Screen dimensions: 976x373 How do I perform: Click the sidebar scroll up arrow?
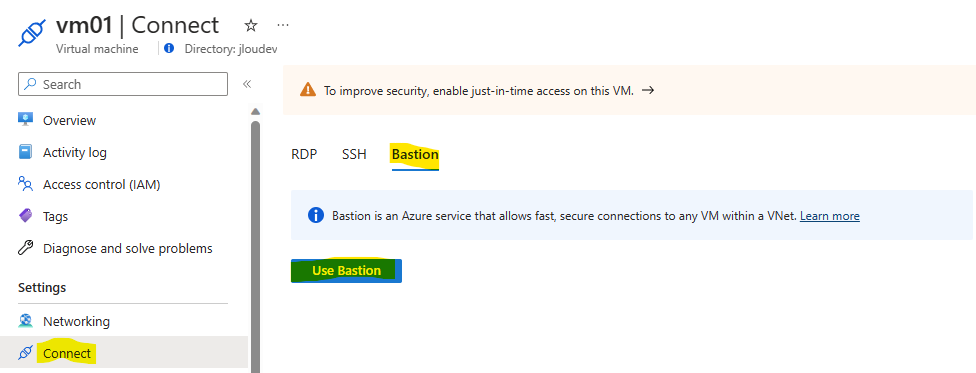[x=255, y=112]
